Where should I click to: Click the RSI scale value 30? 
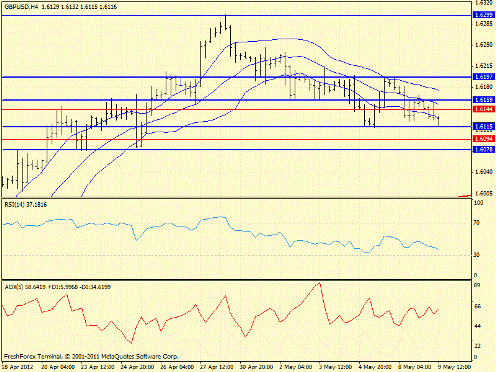[x=477, y=255]
